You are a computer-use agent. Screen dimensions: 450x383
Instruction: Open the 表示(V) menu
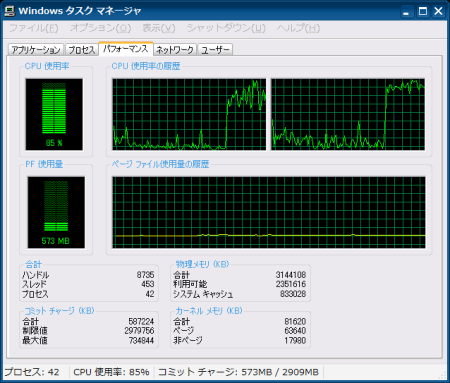(x=159, y=28)
